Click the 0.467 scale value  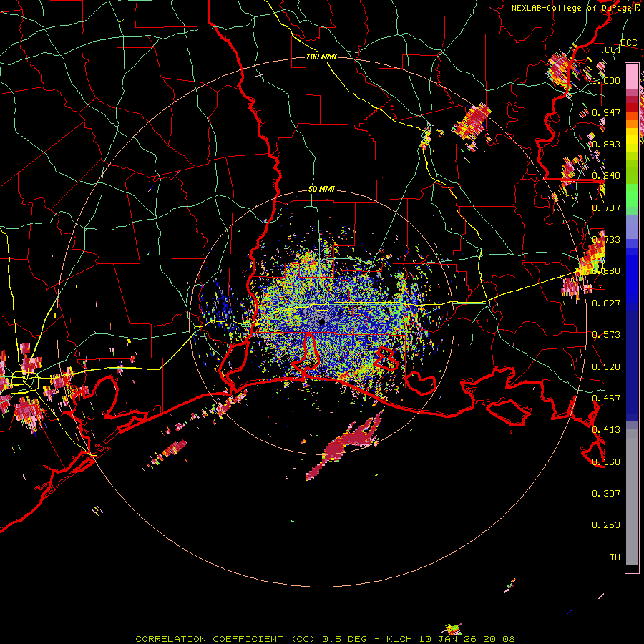[x=606, y=399]
